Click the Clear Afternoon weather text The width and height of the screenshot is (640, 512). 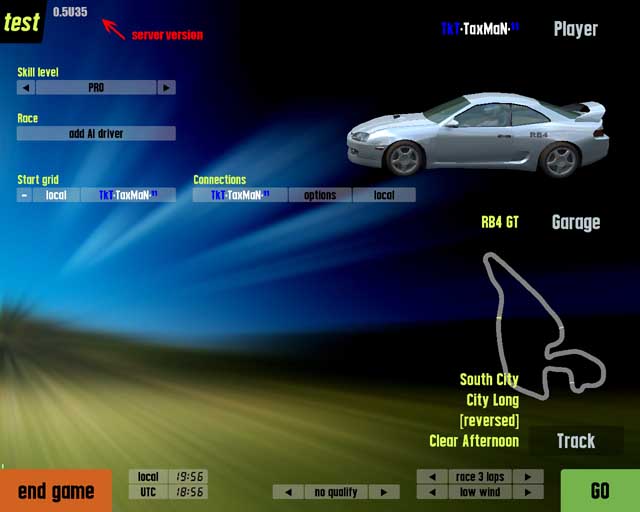coord(474,441)
